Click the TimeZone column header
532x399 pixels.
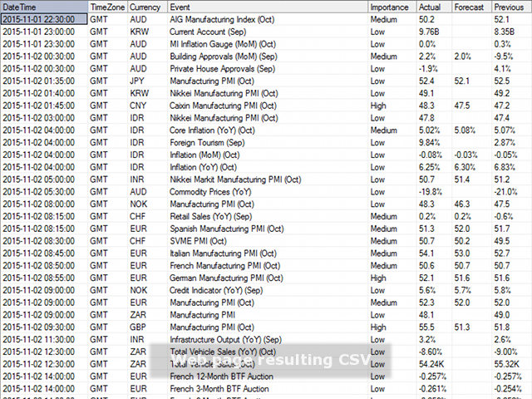coord(107,7)
